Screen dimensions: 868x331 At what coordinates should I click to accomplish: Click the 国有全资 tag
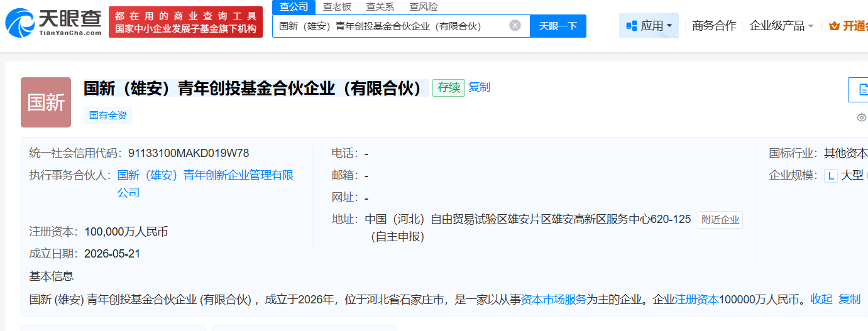coord(108,115)
